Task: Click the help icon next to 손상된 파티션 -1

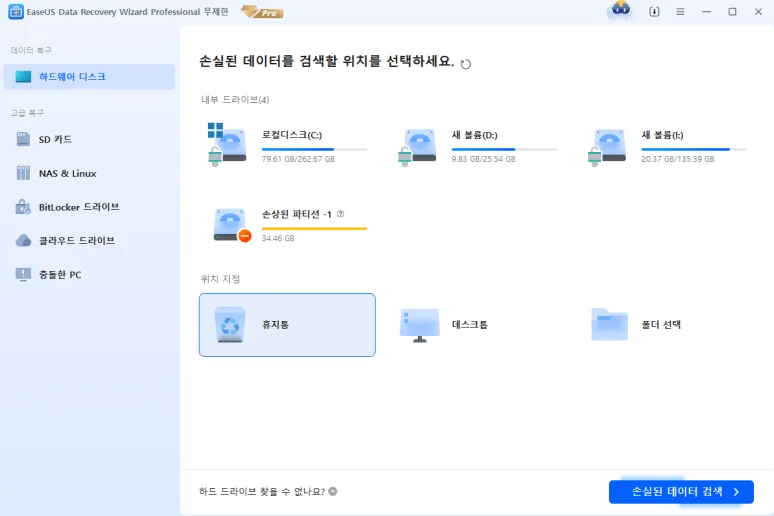Action: point(340,214)
